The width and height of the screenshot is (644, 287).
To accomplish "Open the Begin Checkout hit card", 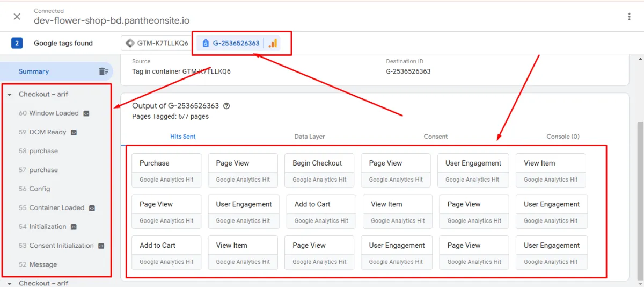I will [x=319, y=170].
